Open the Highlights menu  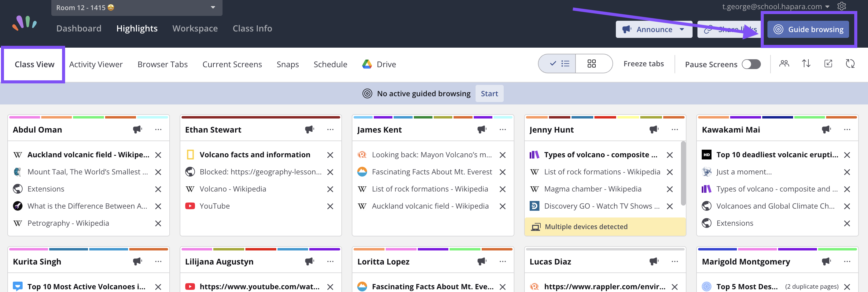(137, 28)
